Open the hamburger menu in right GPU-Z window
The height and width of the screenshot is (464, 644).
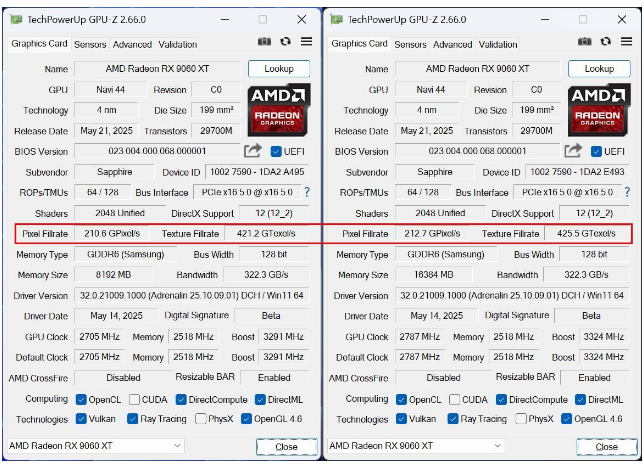pyautogui.click(x=627, y=42)
